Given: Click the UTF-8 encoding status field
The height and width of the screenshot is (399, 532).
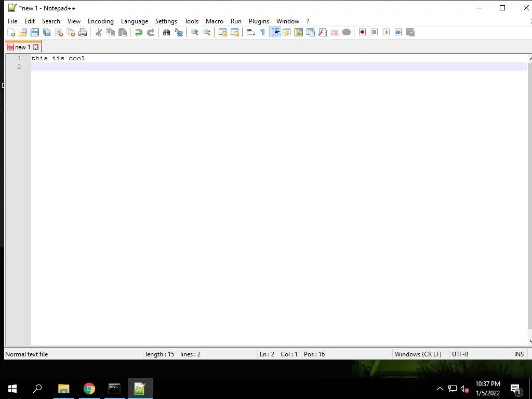Looking at the screenshot, I should [460, 354].
